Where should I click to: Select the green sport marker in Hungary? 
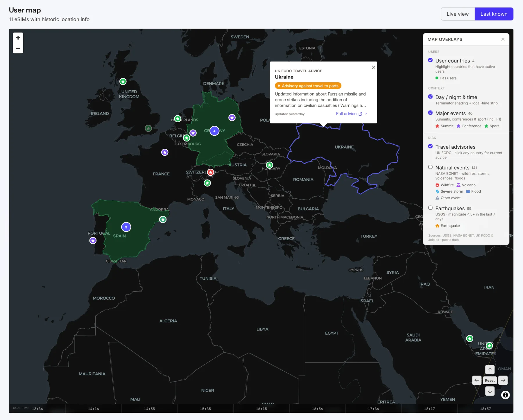270,165
